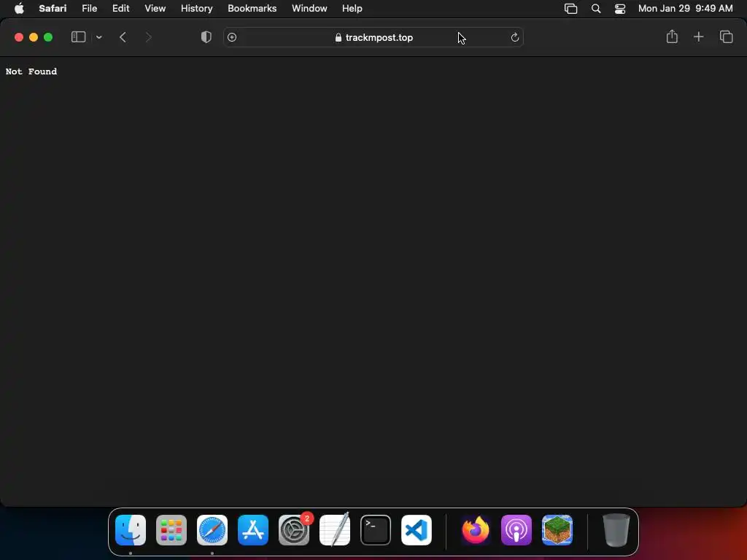Open the History menu
Viewport: 747px width, 560px height.
(196, 9)
